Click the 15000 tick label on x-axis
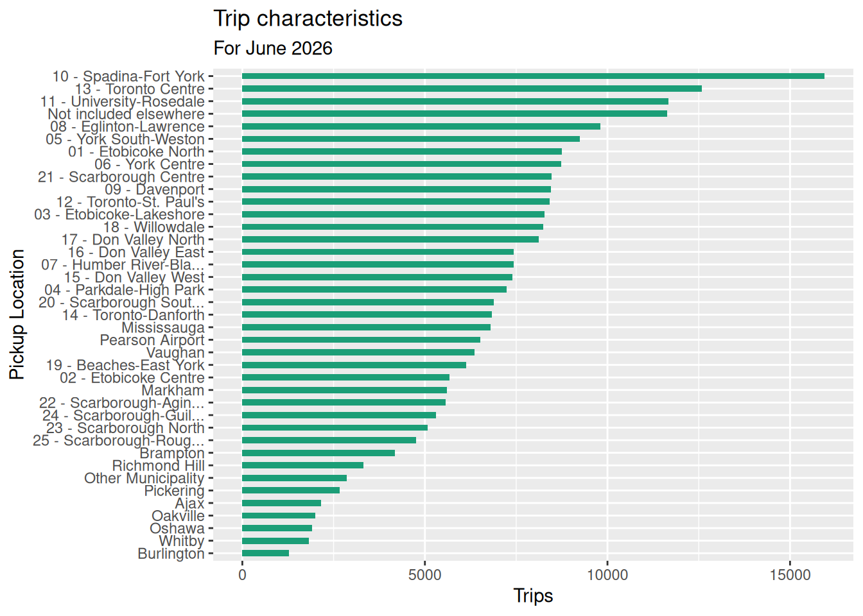The height and width of the screenshot is (616, 863). [790, 575]
